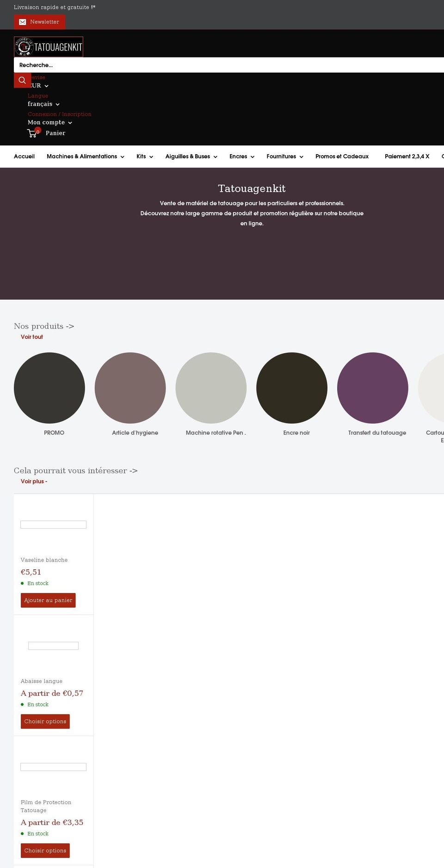Image resolution: width=444 pixels, height=868 pixels.
Task: Open Abaisse langue product title
Action: coord(42,681)
